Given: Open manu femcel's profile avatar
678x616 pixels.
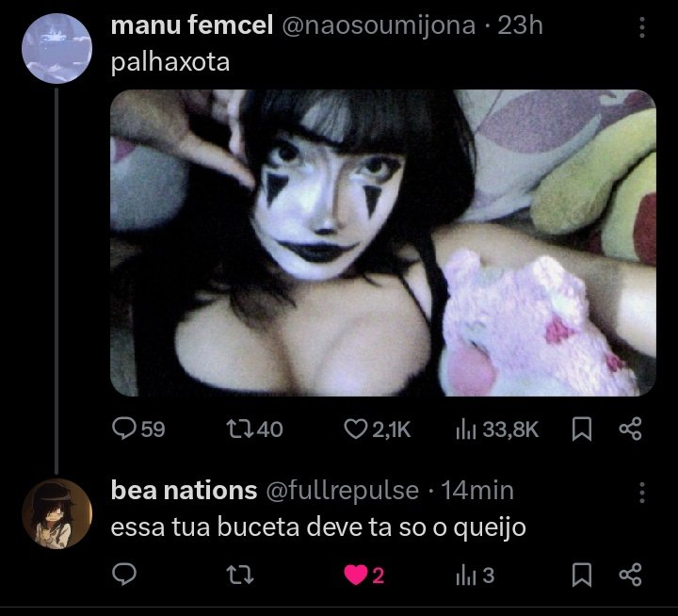Looking at the screenshot, I should coord(56,48).
